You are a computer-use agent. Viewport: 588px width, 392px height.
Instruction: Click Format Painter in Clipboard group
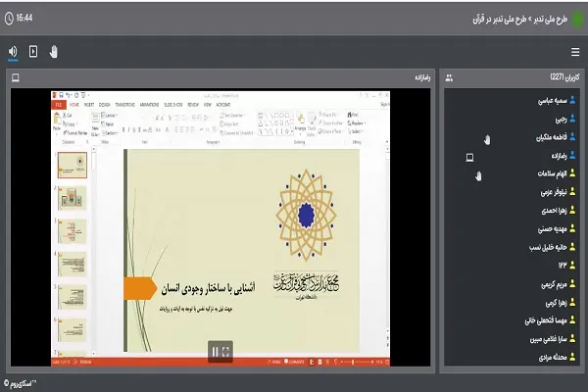[75, 133]
